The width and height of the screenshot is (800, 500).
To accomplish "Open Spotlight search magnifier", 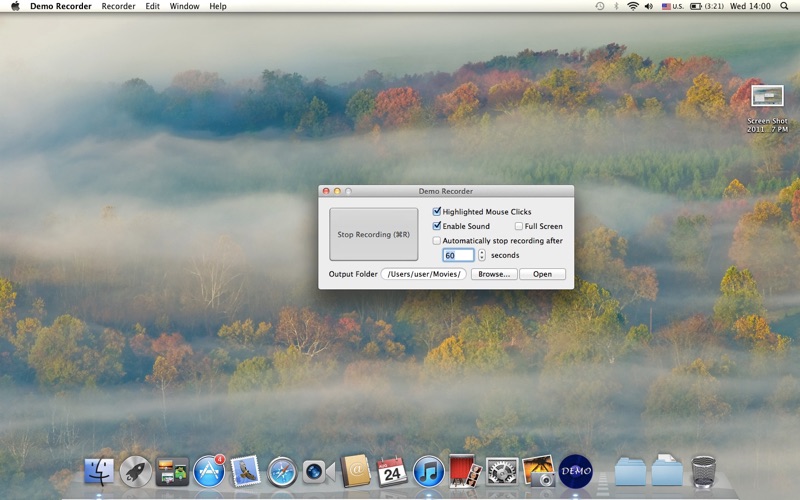I will pos(784,6).
